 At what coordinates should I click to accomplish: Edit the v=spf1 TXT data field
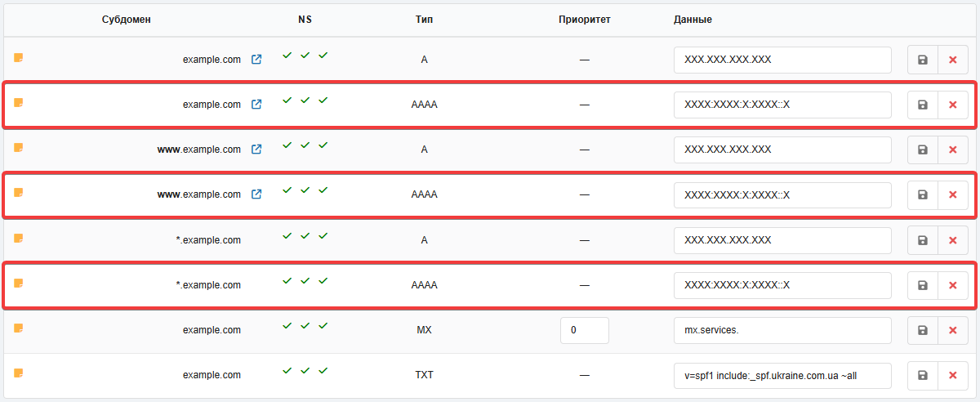[x=782, y=375]
